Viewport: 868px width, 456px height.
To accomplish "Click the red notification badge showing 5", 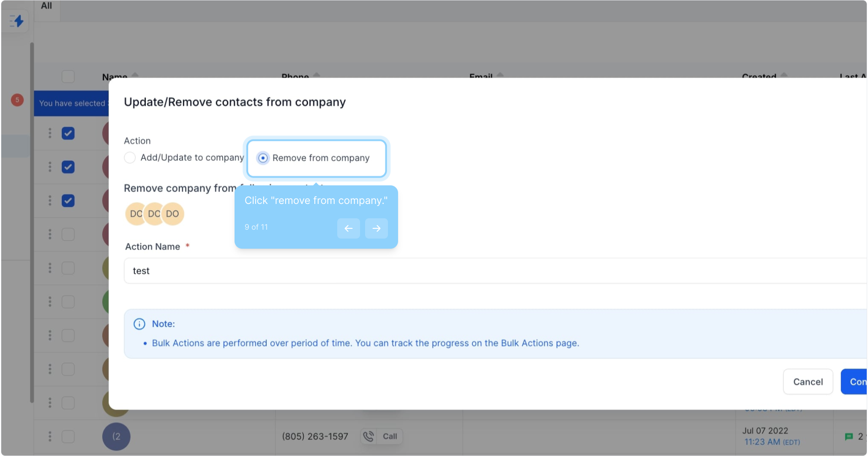I will pos(17,100).
